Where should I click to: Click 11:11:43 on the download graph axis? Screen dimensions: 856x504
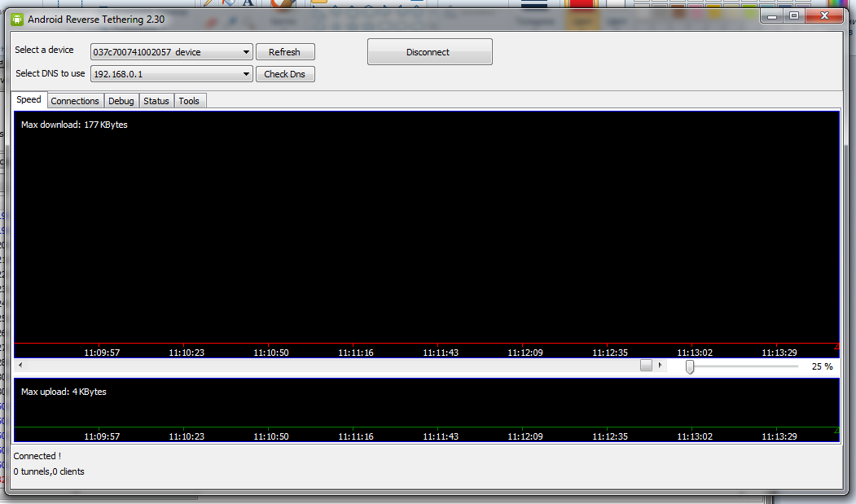coord(441,353)
